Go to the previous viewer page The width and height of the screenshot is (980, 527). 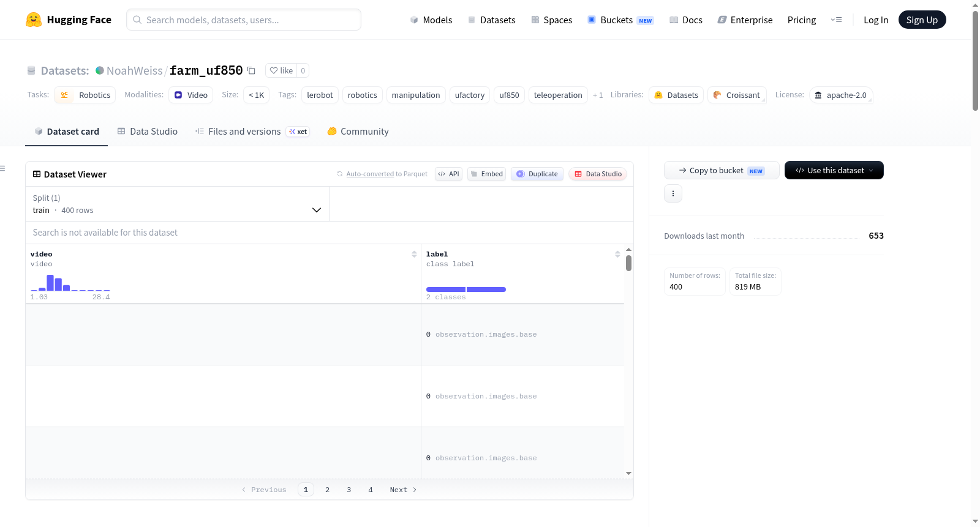(x=264, y=490)
